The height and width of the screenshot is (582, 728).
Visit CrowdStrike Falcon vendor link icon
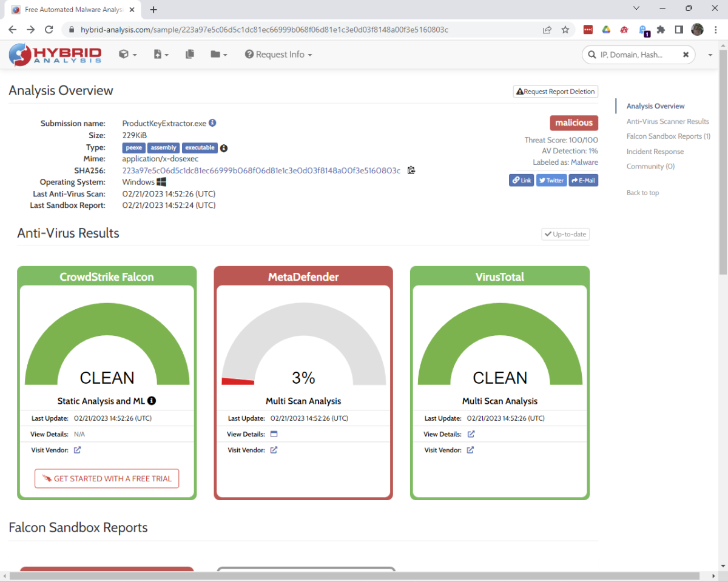[x=77, y=450]
